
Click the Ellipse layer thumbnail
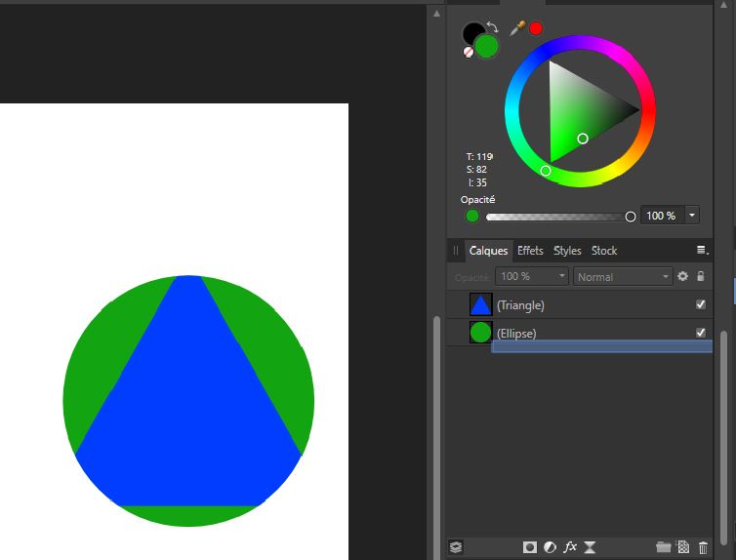click(x=480, y=332)
